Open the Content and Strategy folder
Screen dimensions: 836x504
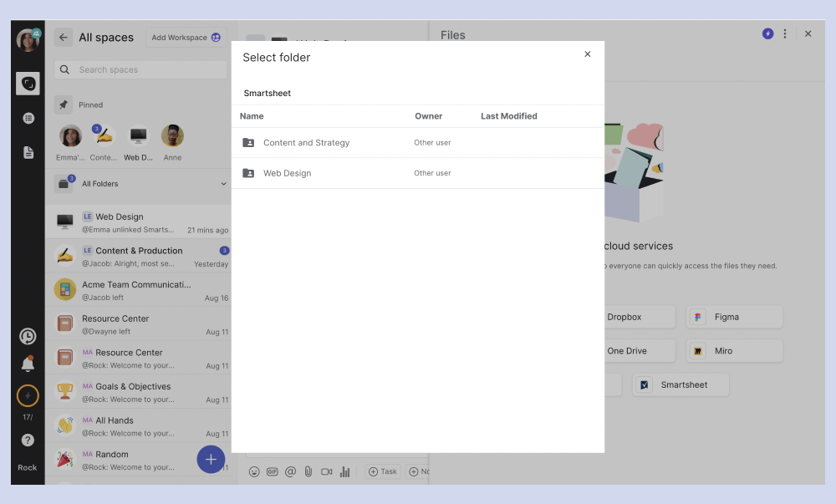tap(306, 143)
